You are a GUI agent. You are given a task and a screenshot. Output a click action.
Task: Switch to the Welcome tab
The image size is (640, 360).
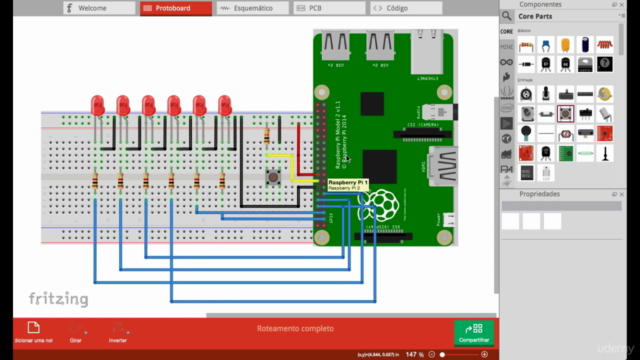[x=99, y=8]
